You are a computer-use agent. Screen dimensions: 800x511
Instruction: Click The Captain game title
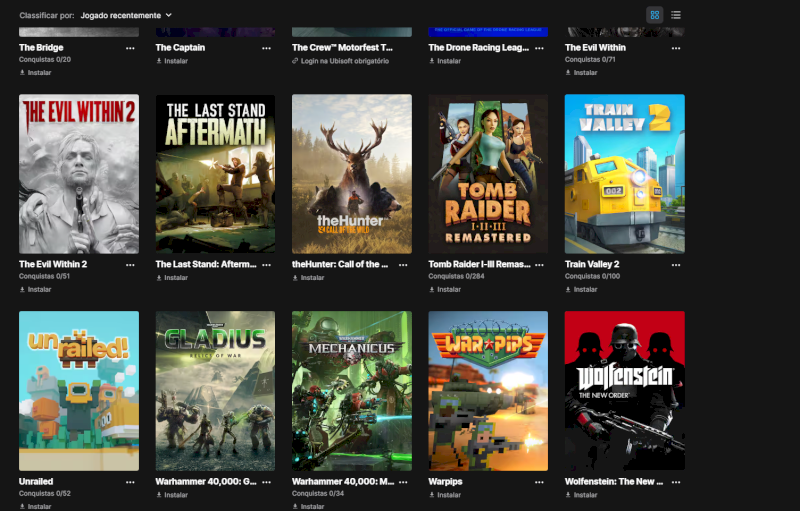[180, 47]
